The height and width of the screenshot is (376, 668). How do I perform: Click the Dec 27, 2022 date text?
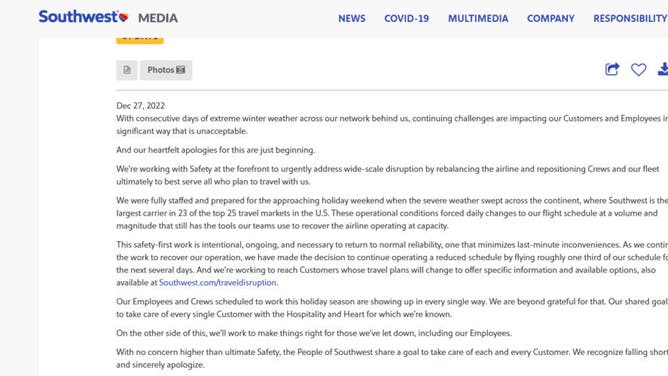141,106
